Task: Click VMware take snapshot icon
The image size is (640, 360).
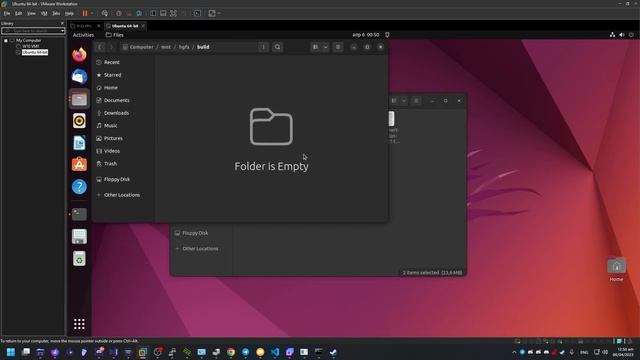Action: pos(119,13)
